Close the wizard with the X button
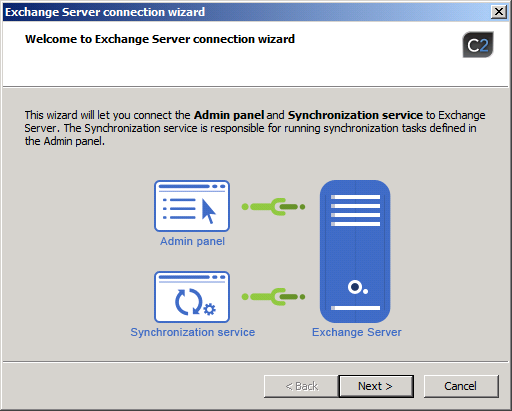This screenshot has height=411, width=512. 499,12
